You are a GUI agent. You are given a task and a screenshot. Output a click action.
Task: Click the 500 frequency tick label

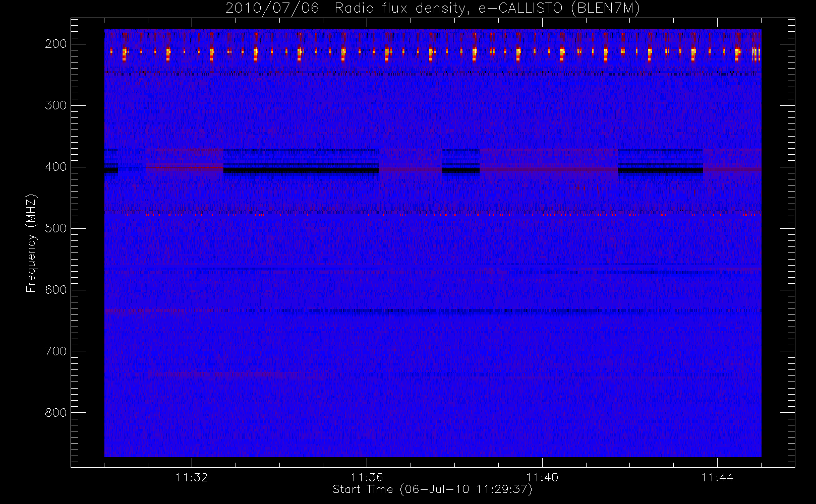(56, 228)
